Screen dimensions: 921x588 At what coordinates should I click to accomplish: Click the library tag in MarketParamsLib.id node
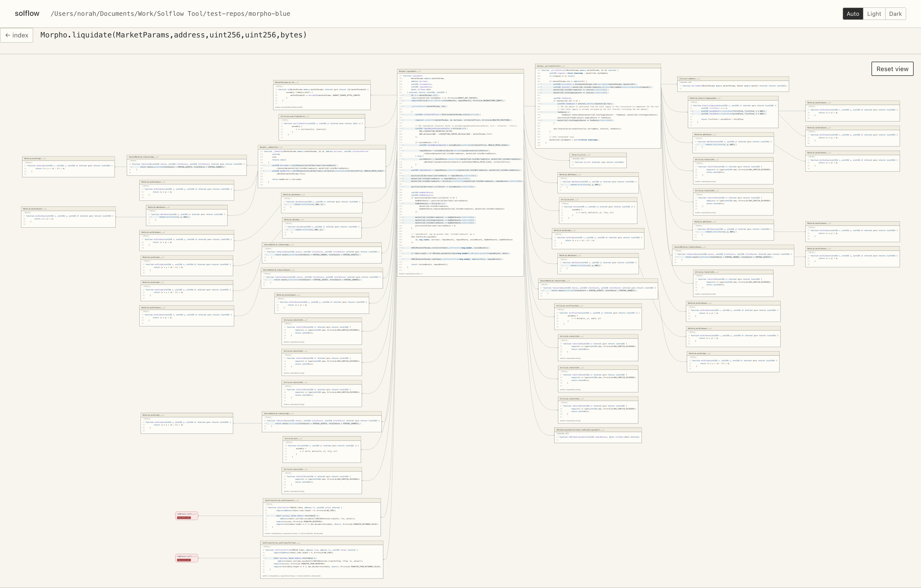[279, 86]
